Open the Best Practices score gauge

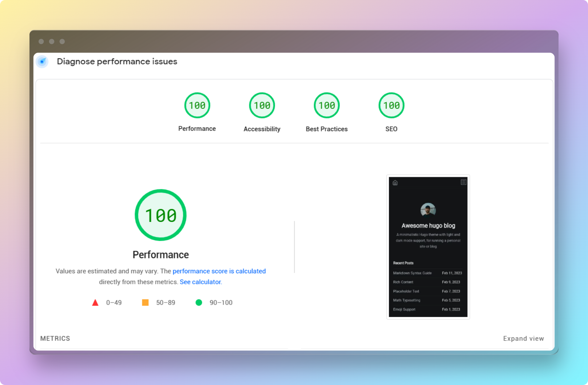pos(326,106)
